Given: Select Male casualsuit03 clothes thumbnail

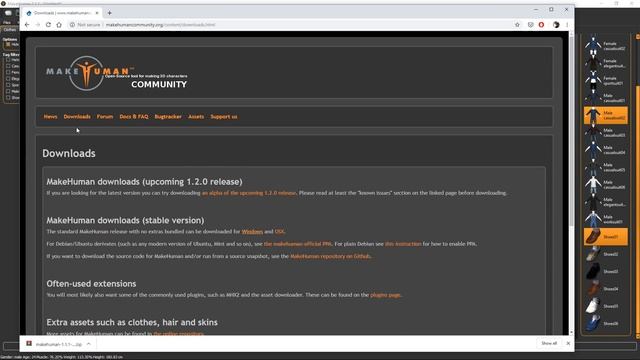Looking at the screenshot, I should pyautogui.click(x=606, y=132).
